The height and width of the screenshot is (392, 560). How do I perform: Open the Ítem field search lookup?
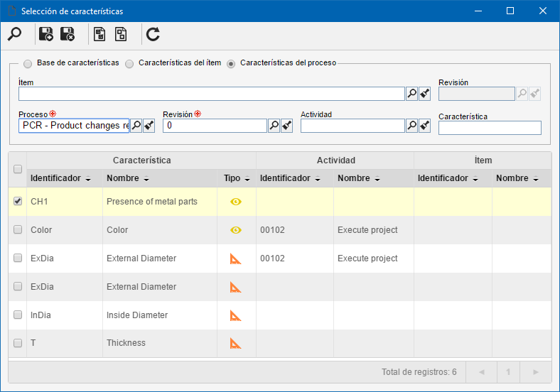411,94
